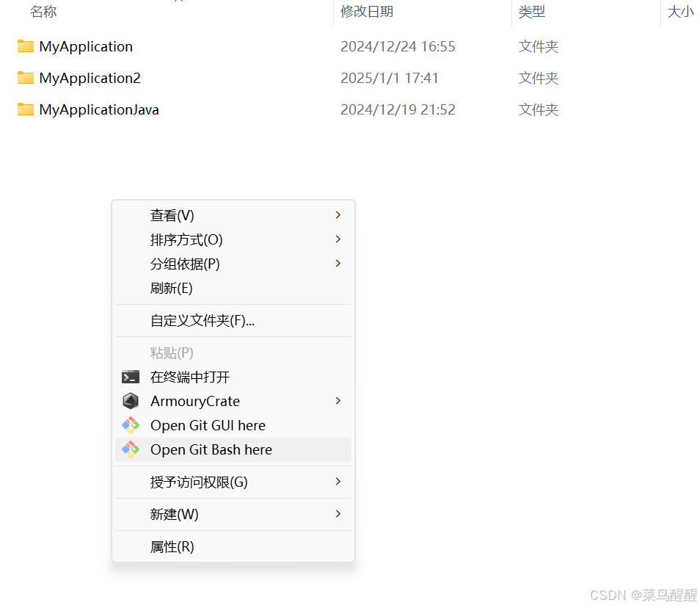Expand the 查看(V) submenu arrow
Screen dimensions: 700x608
[x=338, y=215]
